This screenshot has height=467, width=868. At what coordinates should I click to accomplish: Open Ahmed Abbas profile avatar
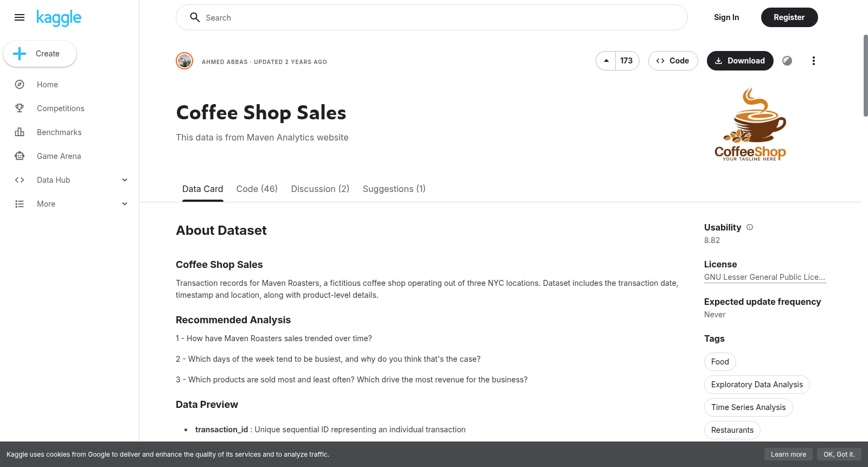click(x=184, y=61)
